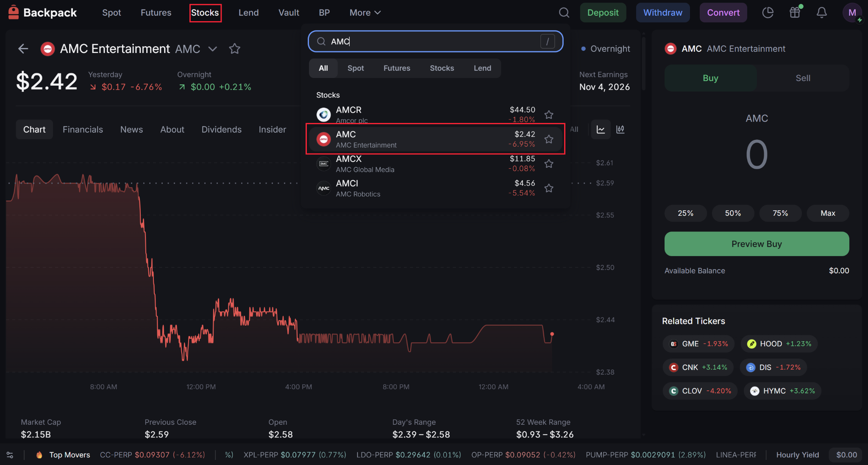Filter search results by Stocks
This screenshot has width=868, height=465.
click(x=442, y=68)
